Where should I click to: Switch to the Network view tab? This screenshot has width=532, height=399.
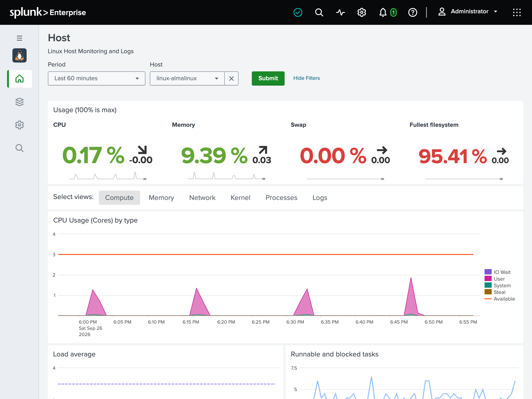click(x=202, y=198)
